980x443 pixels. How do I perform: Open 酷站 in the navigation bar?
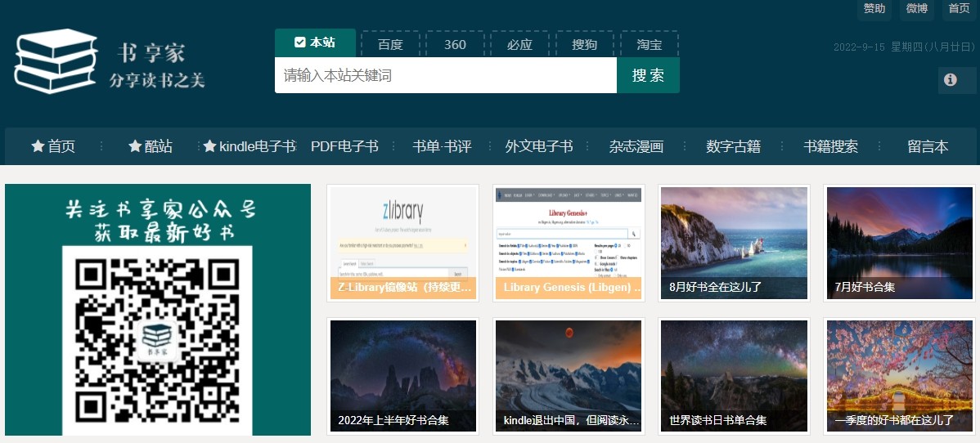coord(159,146)
